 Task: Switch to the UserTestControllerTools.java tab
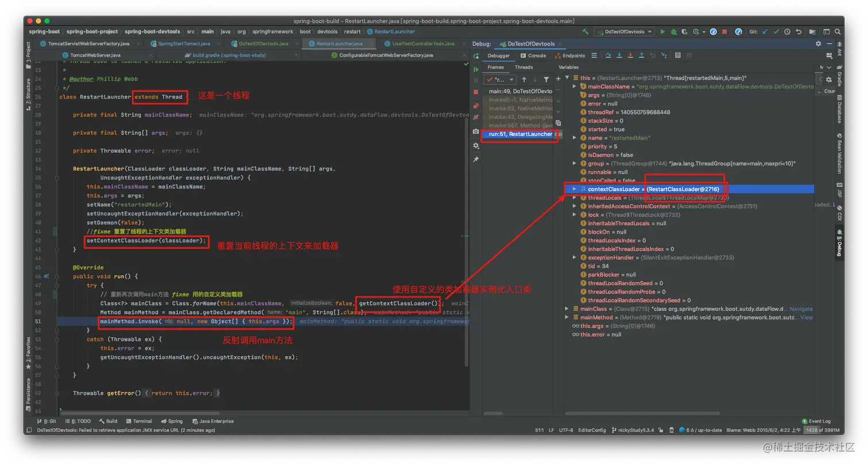click(x=423, y=44)
